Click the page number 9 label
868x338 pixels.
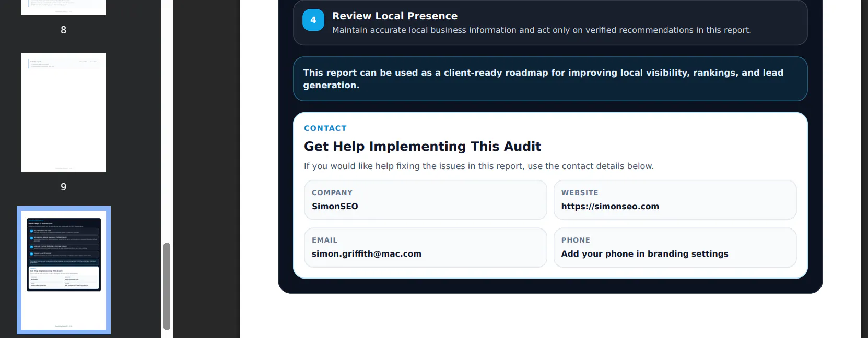64,187
